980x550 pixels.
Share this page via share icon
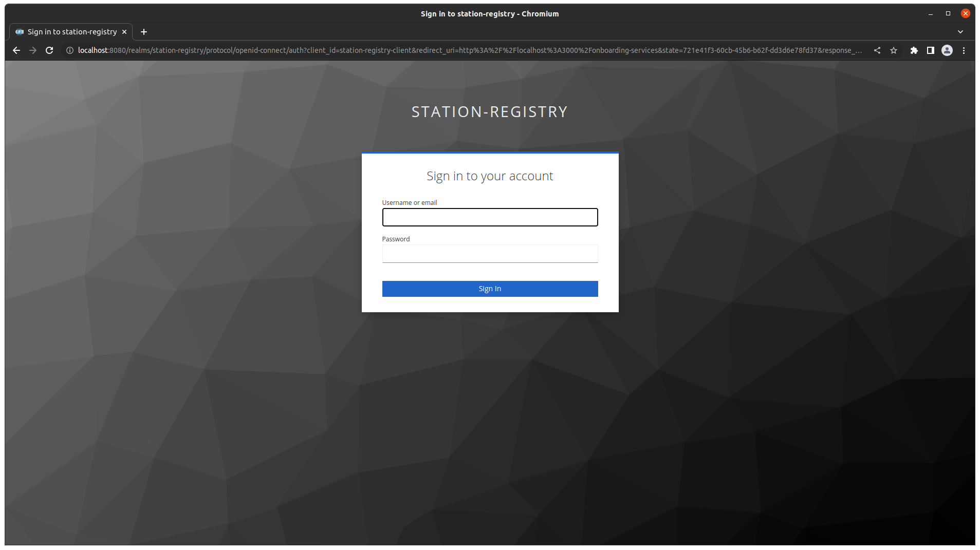point(877,50)
